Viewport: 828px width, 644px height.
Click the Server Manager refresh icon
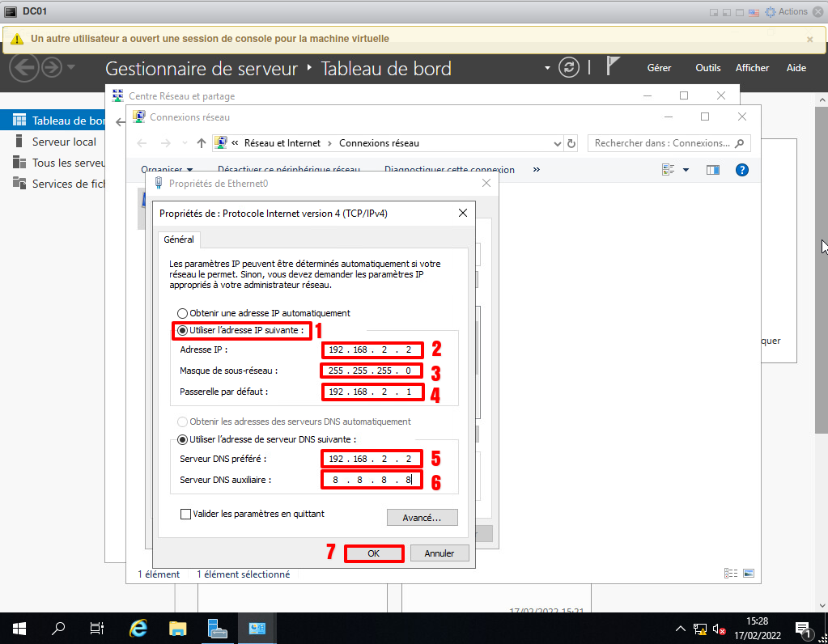pos(570,68)
